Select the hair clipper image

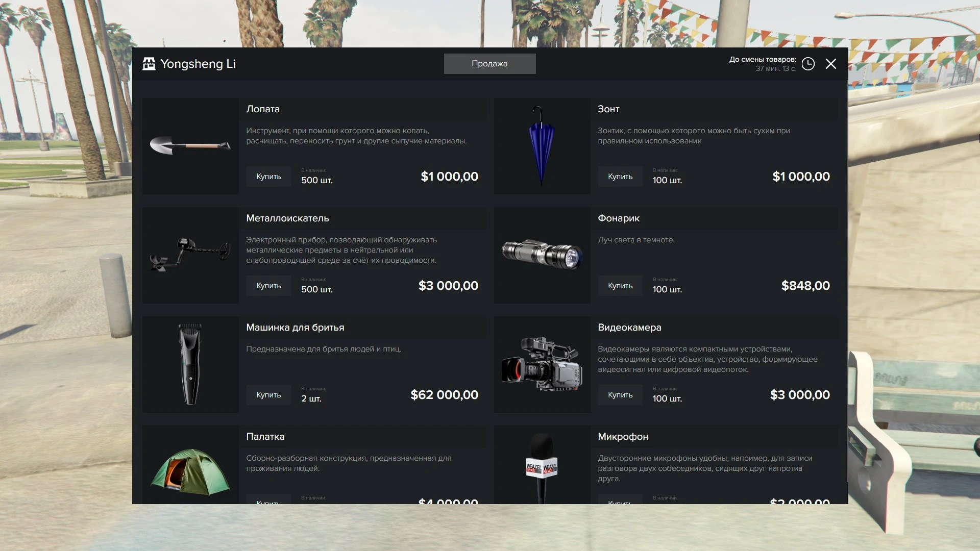click(190, 364)
